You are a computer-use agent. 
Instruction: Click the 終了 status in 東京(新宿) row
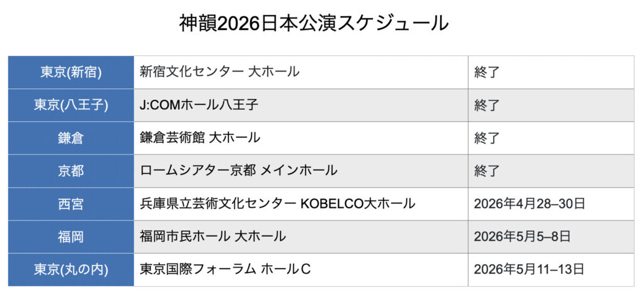coord(487,72)
